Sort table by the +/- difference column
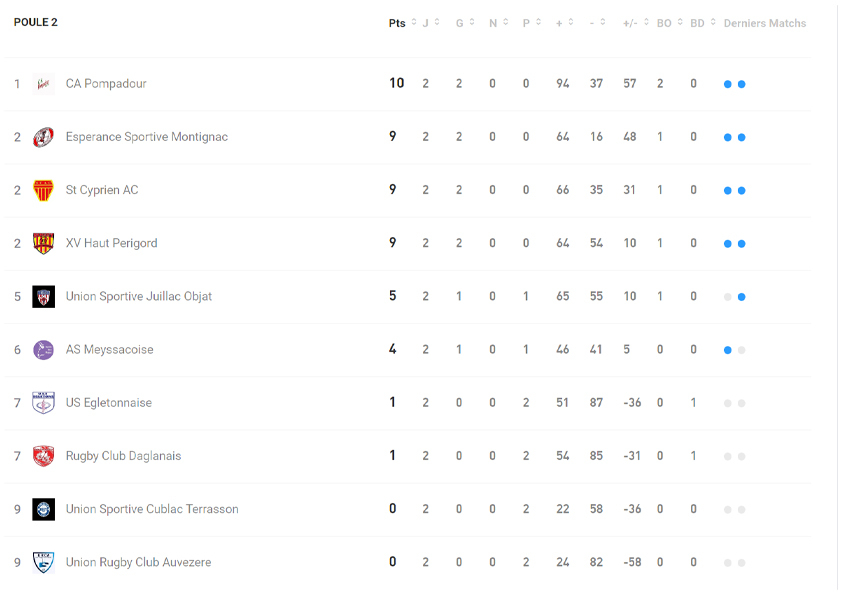Image resolution: width=842 pixels, height=595 pixels. click(632, 23)
